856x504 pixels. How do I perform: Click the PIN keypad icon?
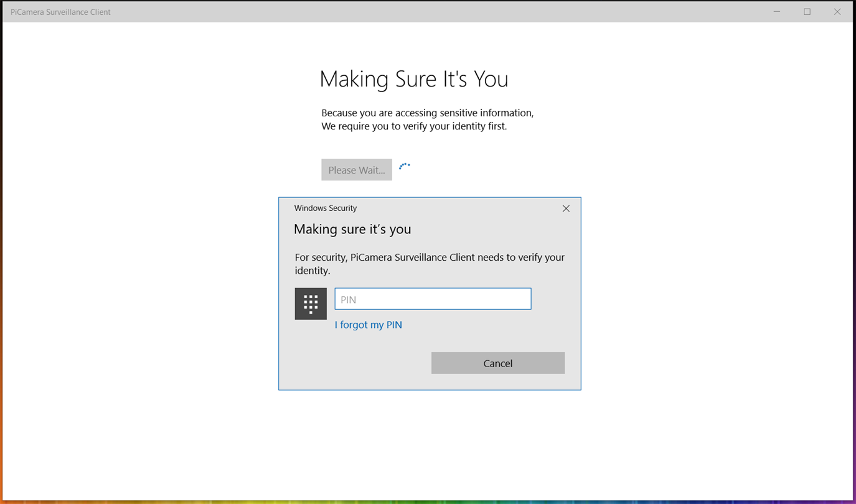pos(311,304)
